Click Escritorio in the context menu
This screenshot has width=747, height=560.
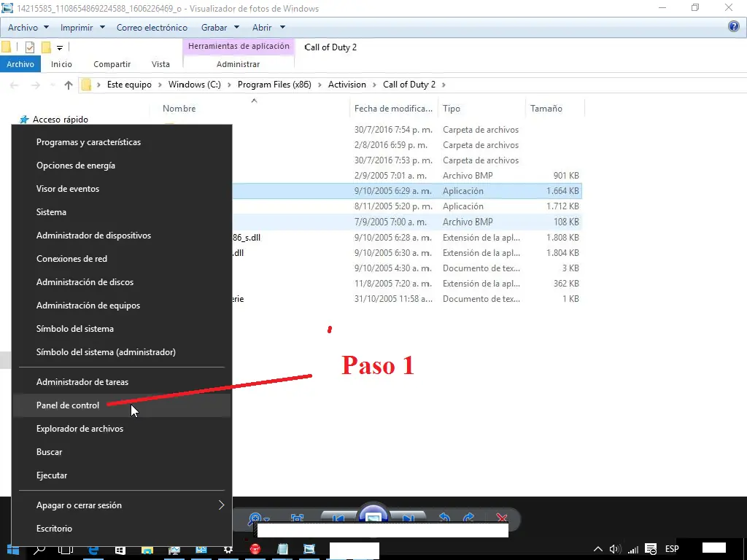(x=122, y=529)
